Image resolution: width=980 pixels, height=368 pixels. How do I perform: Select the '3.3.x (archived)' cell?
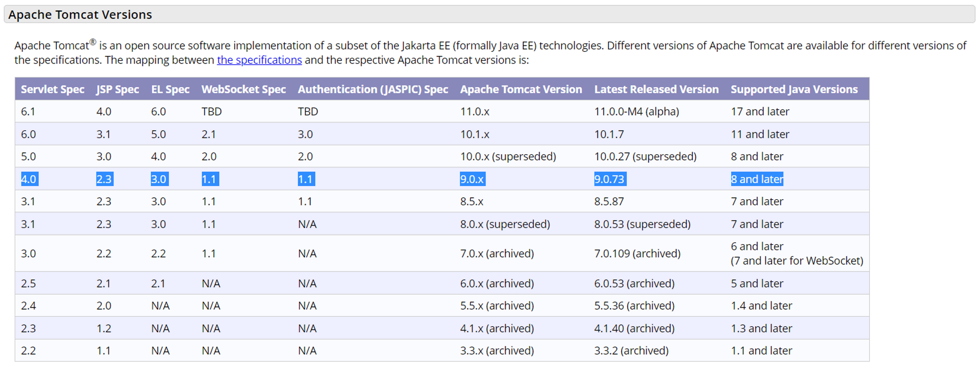point(497,351)
